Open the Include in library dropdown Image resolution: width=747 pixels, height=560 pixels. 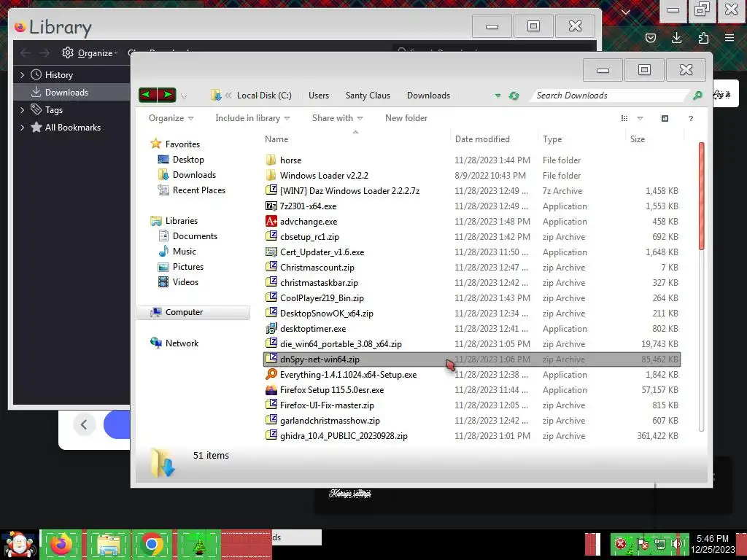(252, 118)
